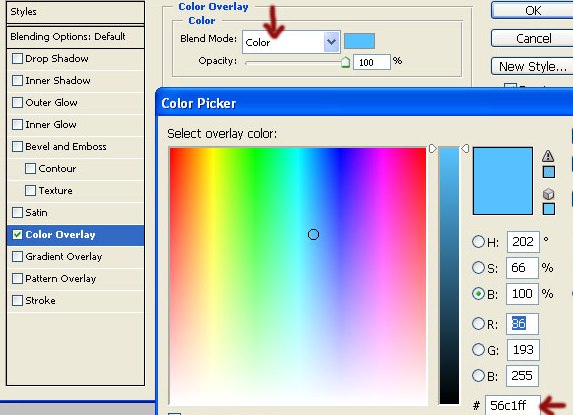This screenshot has height=415, width=573.
Task: Click the blue value field showing 255
Action: pyautogui.click(x=522, y=376)
